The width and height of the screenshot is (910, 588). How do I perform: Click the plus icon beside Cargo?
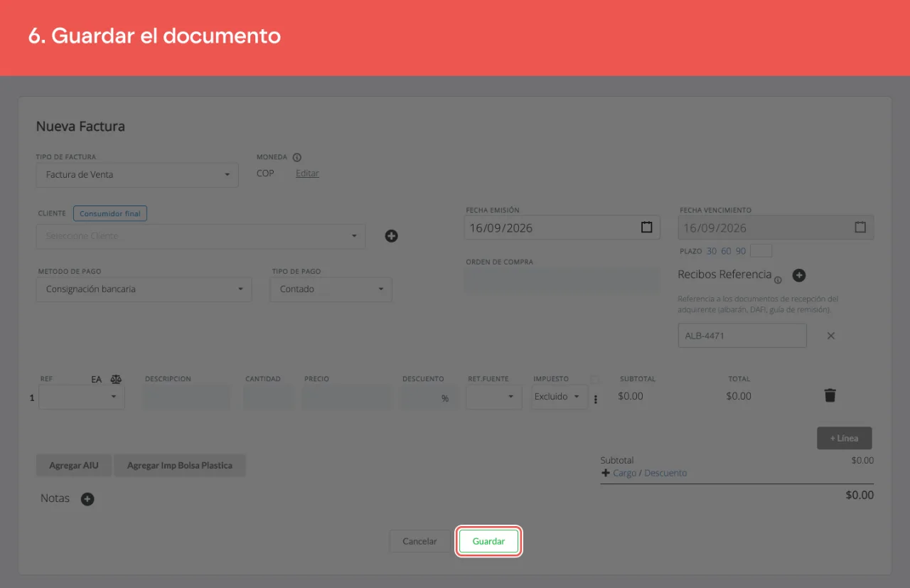pos(605,473)
